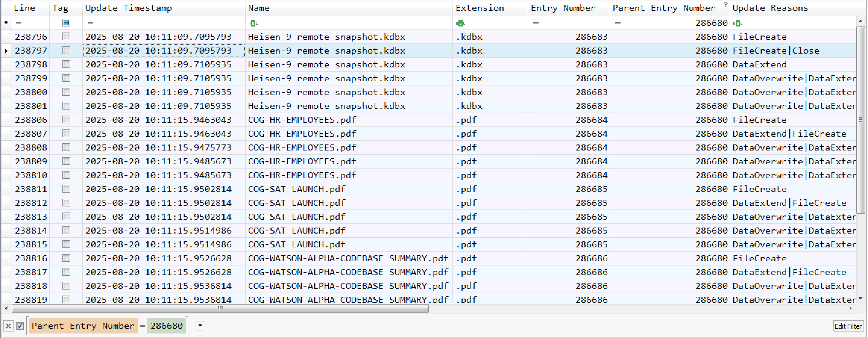Click the equals operator in Parent Entry Number filter
This screenshot has height=338, width=868.
tap(617, 23)
